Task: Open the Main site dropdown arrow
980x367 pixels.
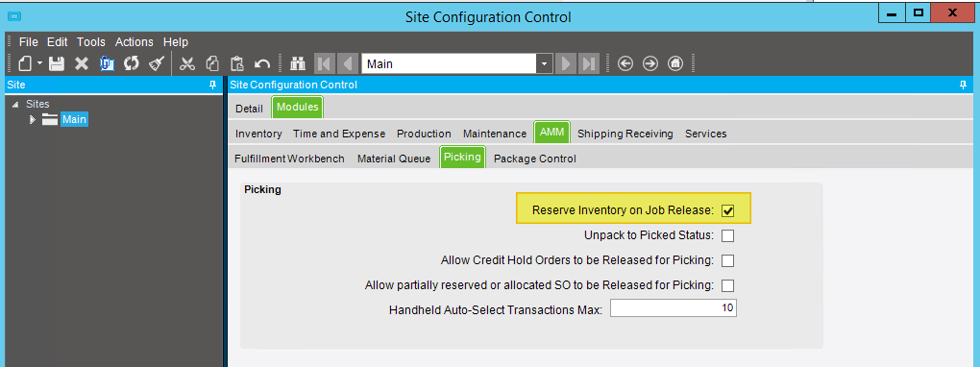Action: click(x=545, y=63)
